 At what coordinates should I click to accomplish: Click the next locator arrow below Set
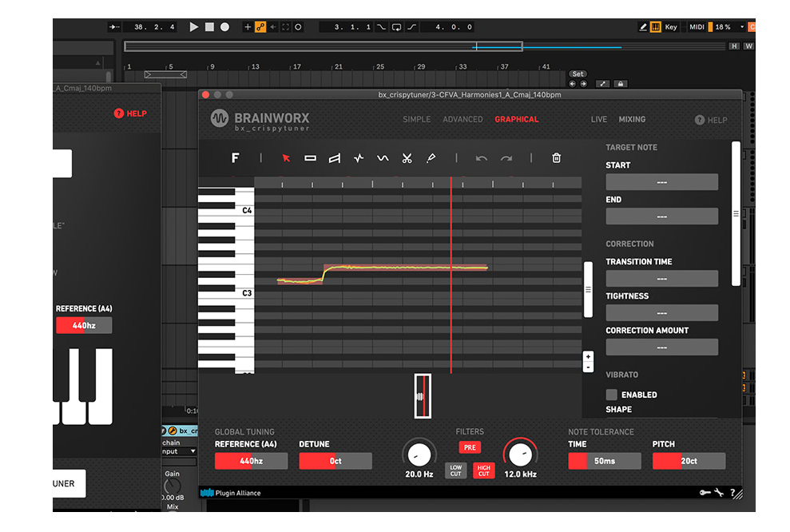coord(583,84)
